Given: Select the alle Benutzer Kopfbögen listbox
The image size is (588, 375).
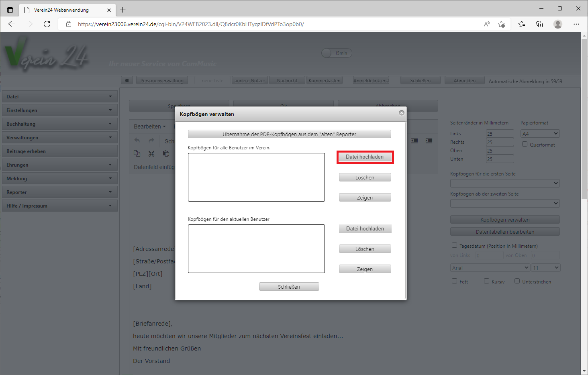Looking at the screenshot, I should 256,177.
